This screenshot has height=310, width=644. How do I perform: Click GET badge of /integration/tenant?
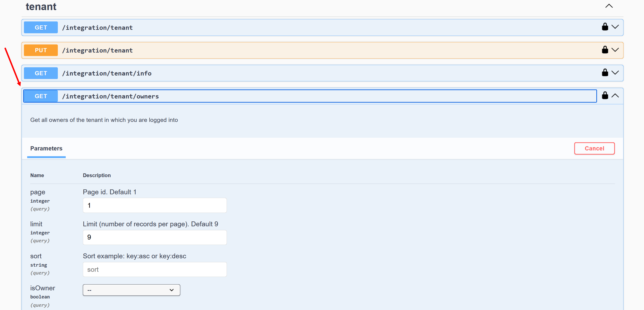click(41, 27)
